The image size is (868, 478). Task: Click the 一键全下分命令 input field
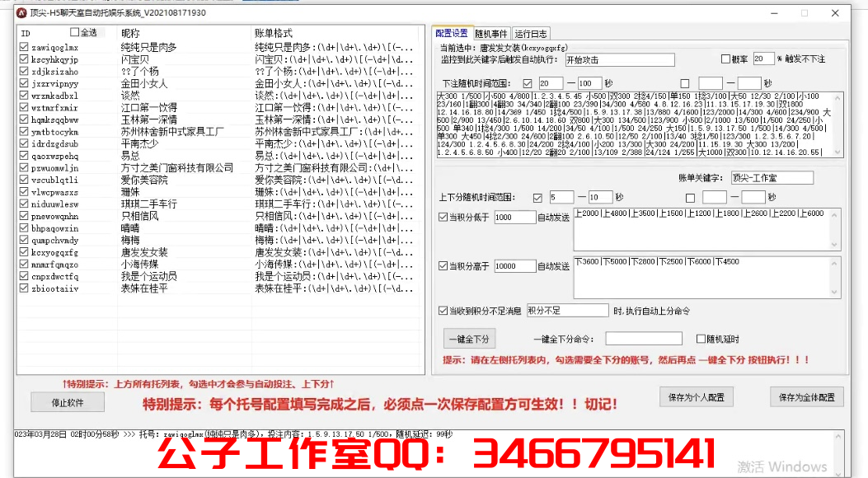pos(643,339)
